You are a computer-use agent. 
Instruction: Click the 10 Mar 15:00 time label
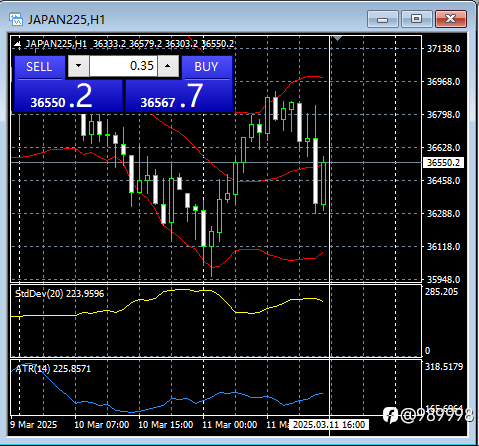[x=165, y=425]
